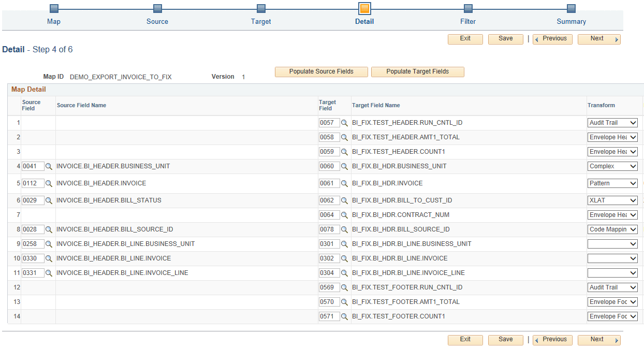Open Pattern transform dropdown on row 5
The image size is (644, 348).
pos(612,183)
